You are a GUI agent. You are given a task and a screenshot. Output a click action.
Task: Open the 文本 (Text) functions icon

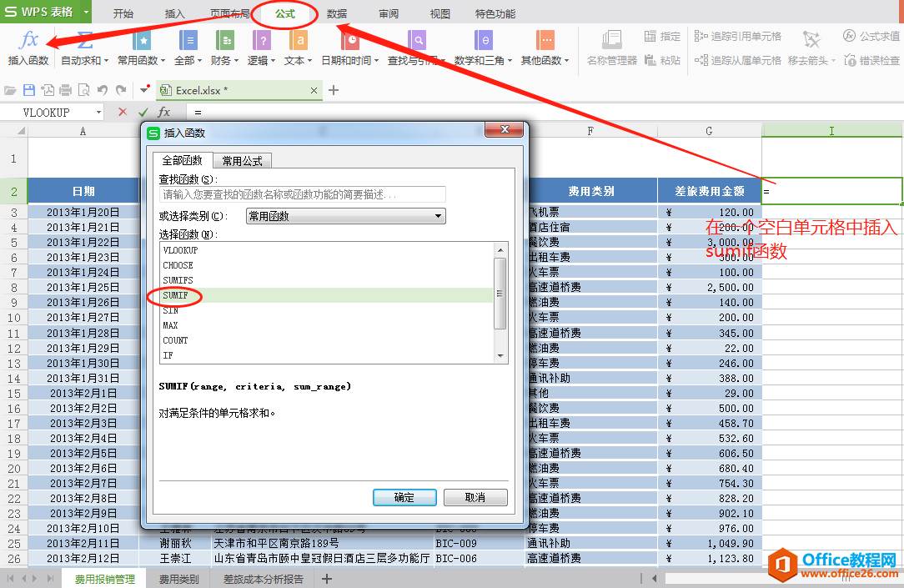[x=297, y=41]
